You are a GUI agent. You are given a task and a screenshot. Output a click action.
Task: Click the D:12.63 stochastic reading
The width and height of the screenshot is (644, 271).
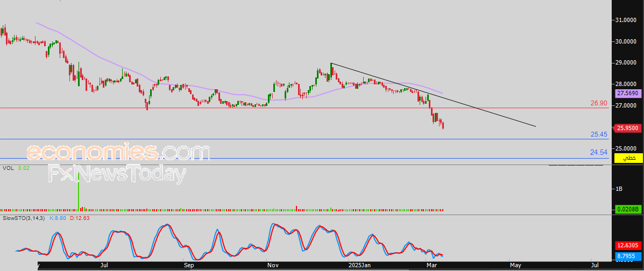(80, 218)
